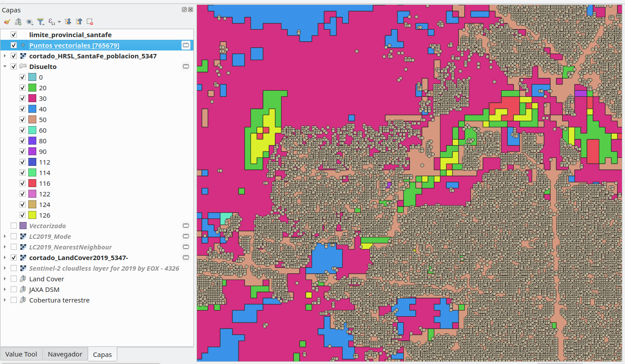This screenshot has height=364, width=625.
Task: Select the Cobertura terrestre group name
Action: click(x=59, y=300)
